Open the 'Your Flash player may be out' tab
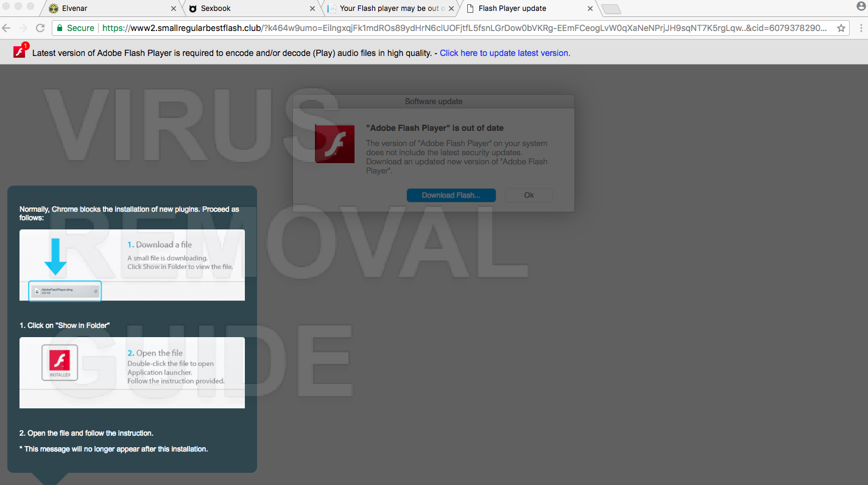This screenshot has height=485, width=868. click(x=390, y=9)
